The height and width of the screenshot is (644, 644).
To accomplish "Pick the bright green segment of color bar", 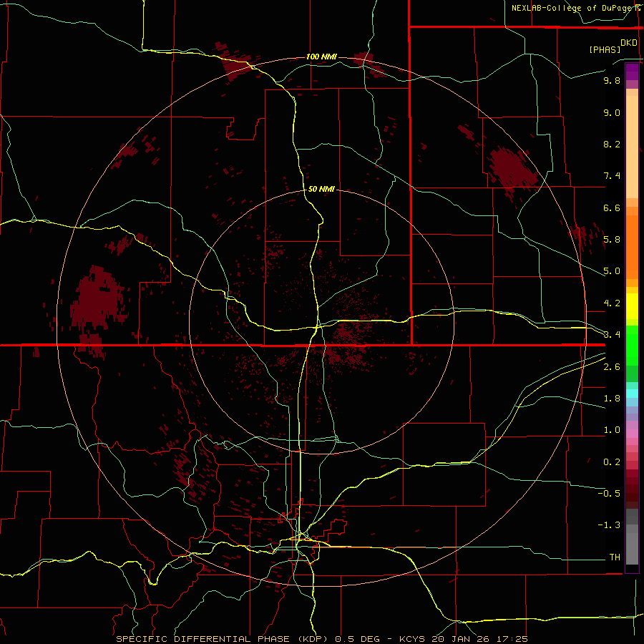I will (x=632, y=345).
